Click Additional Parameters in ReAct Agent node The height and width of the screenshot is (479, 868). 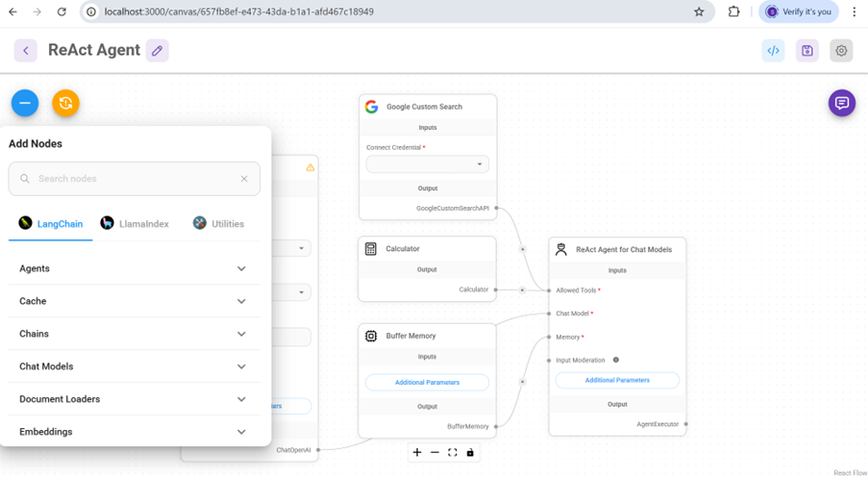point(617,380)
